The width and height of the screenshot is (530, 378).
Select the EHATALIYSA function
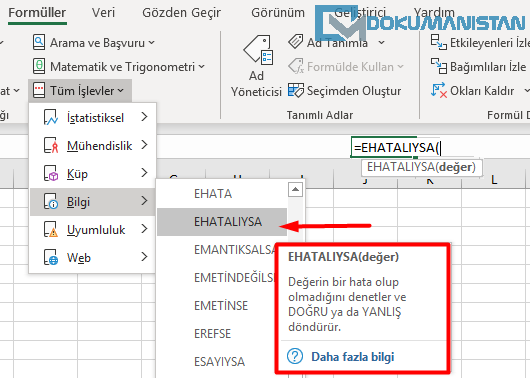222,222
